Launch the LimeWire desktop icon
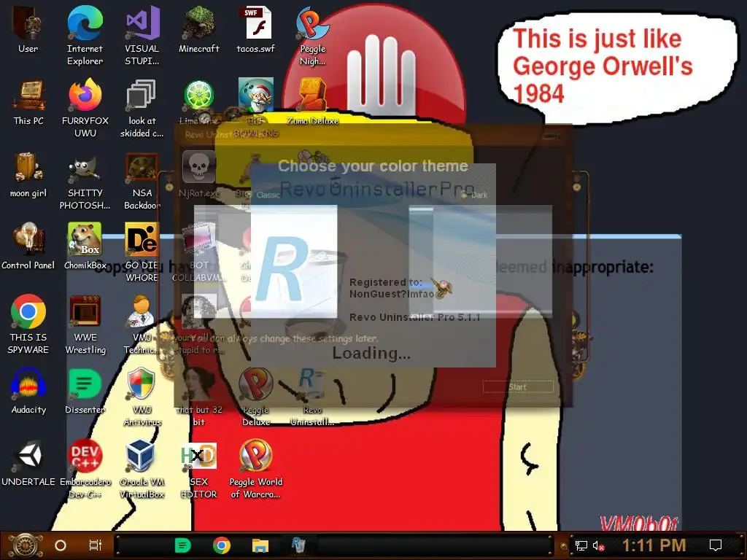This screenshot has height=560, width=747. [x=198, y=102]
